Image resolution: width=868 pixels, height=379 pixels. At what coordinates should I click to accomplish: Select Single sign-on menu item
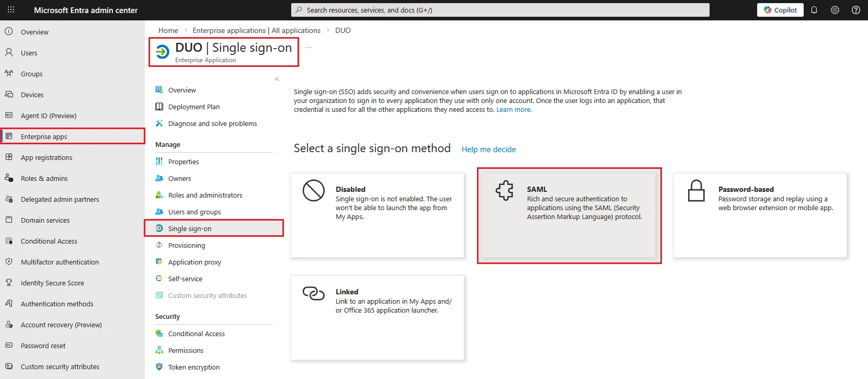pyautogui.click(x=214, y=228)
